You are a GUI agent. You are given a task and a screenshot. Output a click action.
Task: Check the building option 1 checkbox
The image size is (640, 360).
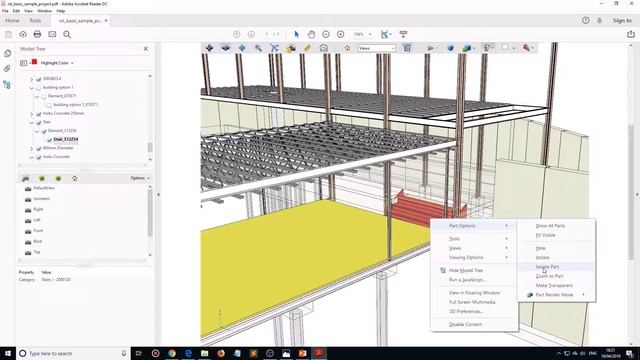pyautogui.click(x=38, y=87)
